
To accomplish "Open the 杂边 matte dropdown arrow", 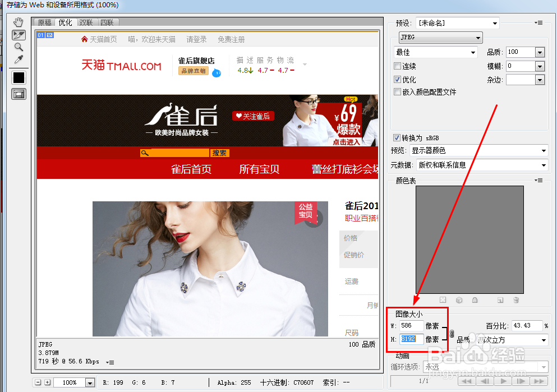I will pyautogui.click(x=540, y=80).
